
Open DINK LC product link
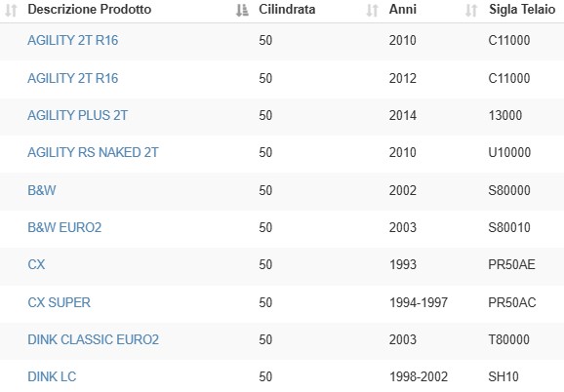click(52, 377)
